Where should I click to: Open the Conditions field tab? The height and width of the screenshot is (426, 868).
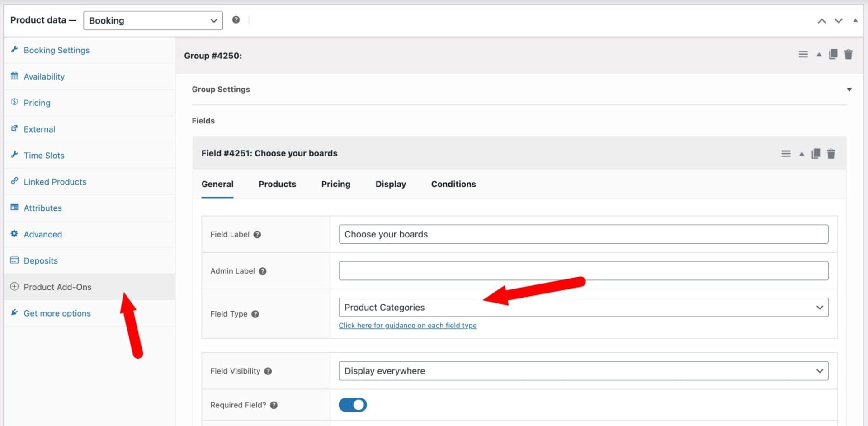tap(453, 184)
